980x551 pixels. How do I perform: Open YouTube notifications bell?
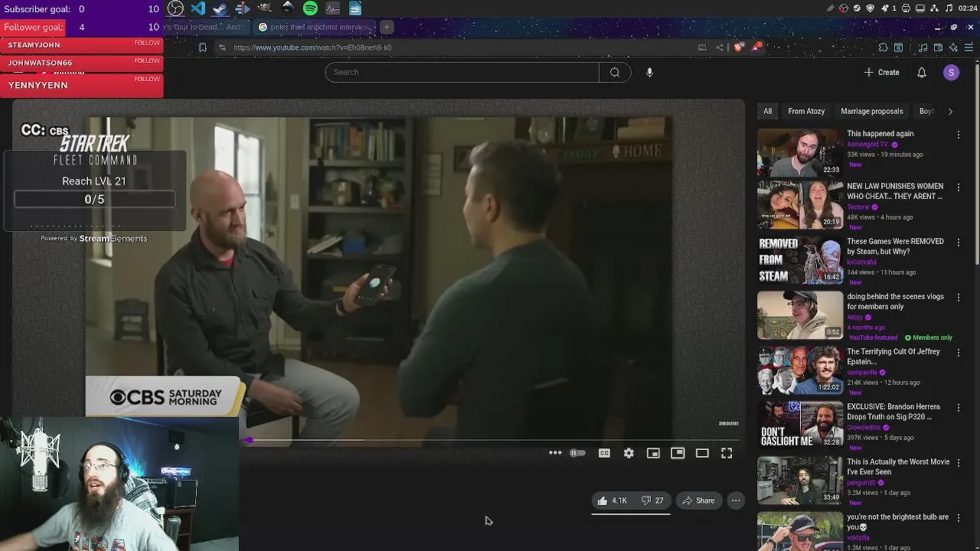(x=922, y=72)
